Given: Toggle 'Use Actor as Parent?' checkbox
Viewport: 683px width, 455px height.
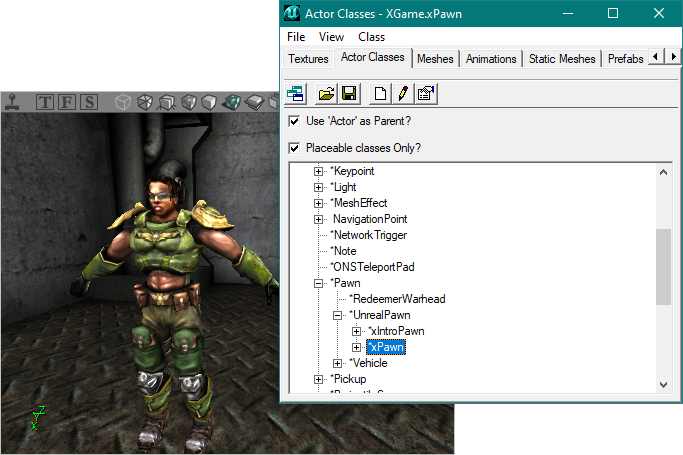Looking at the screenshot, I should click(x=294, y=121).
